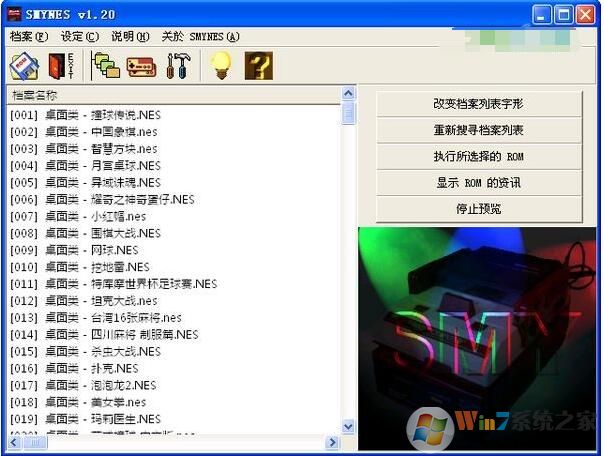604x456 pixels.
Task: Click the question mark help icon
Action: point(258,66)
